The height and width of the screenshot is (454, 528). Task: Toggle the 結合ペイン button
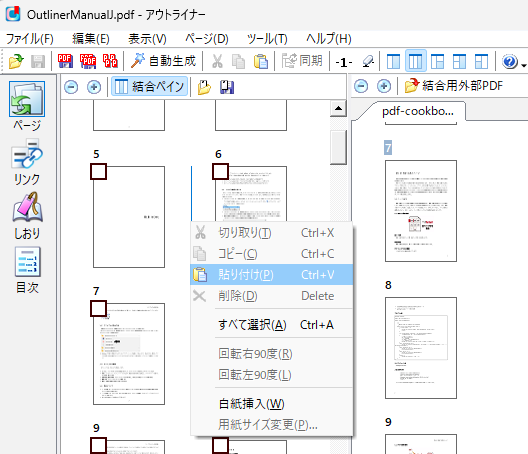click(149, 87)
